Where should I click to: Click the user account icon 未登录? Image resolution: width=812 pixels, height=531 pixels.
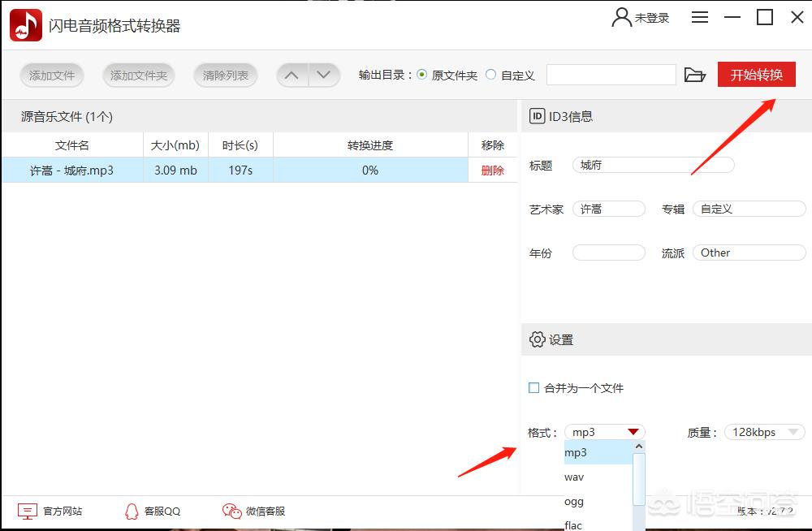click(622, 17)
